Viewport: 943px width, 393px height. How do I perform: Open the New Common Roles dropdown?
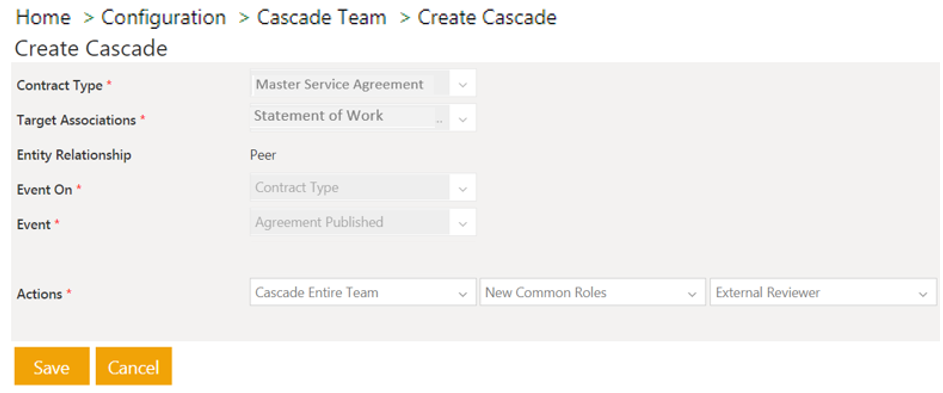coord(592,292)
